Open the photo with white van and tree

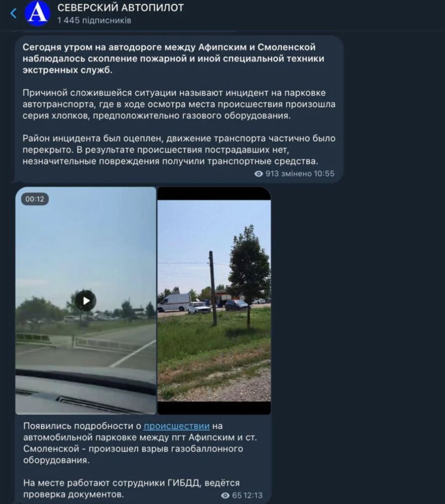tap(214, 301)
